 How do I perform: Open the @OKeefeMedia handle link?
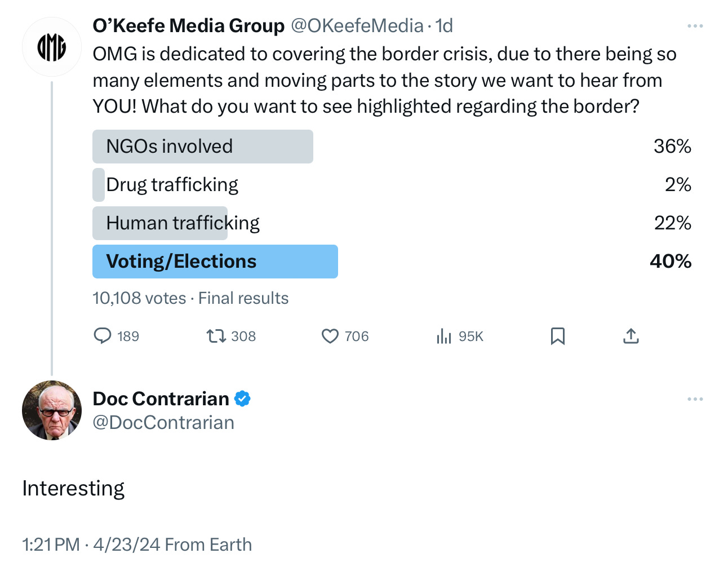pyautogui.click(x=357, y=26)
